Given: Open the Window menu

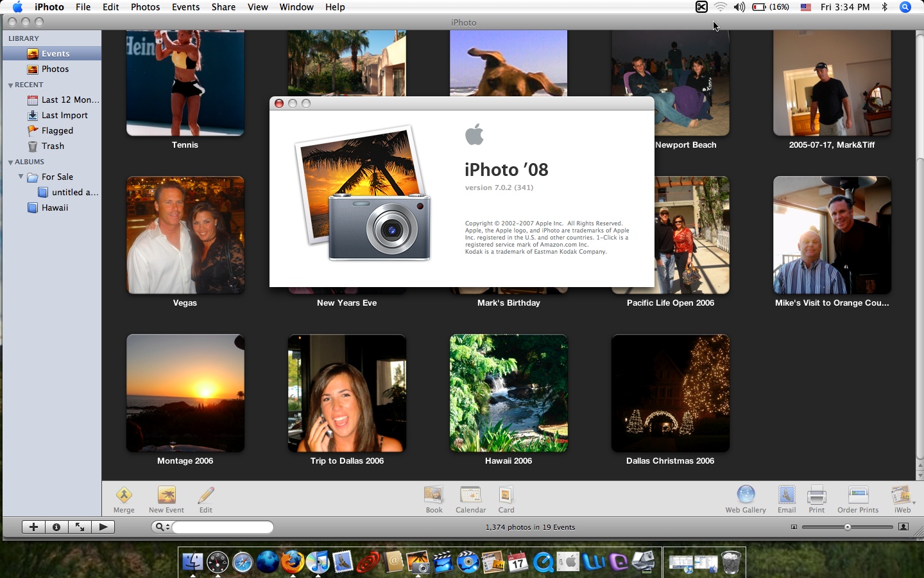Looking at the screenshot, I should (x=296, y=7).
